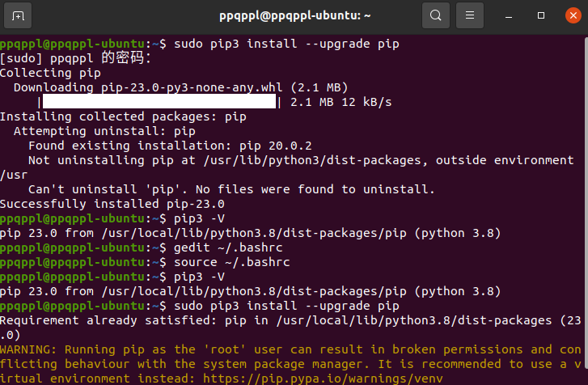Click the 'source ~/.bashrc' command
This screenshot has width=588, height=385.
point(232,262)
